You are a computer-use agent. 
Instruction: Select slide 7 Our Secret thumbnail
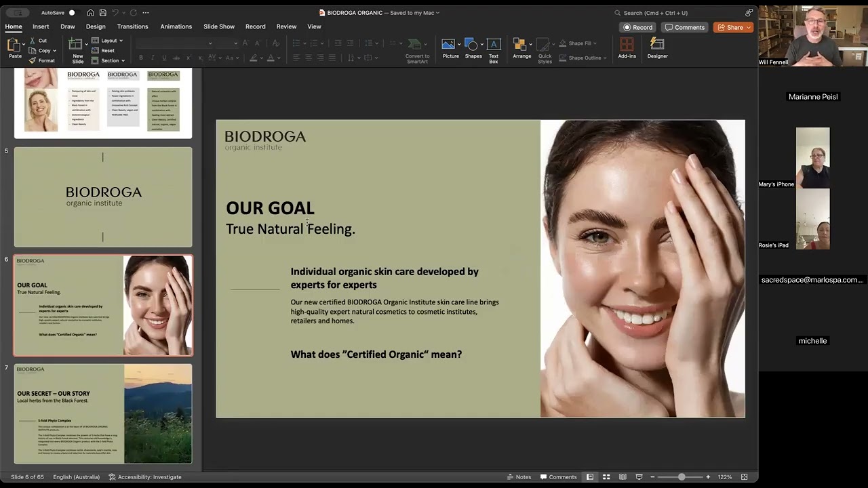coord(103,413)
